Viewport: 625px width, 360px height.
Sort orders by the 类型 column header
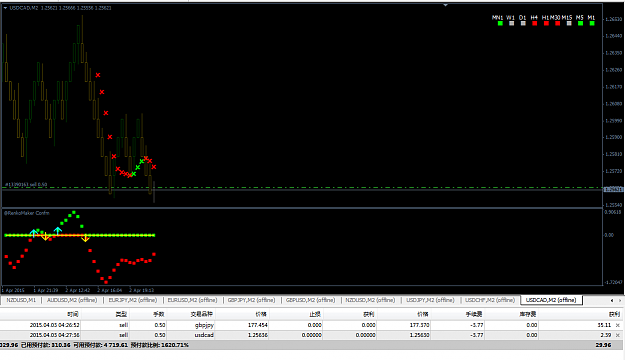(x=121, y=315)
